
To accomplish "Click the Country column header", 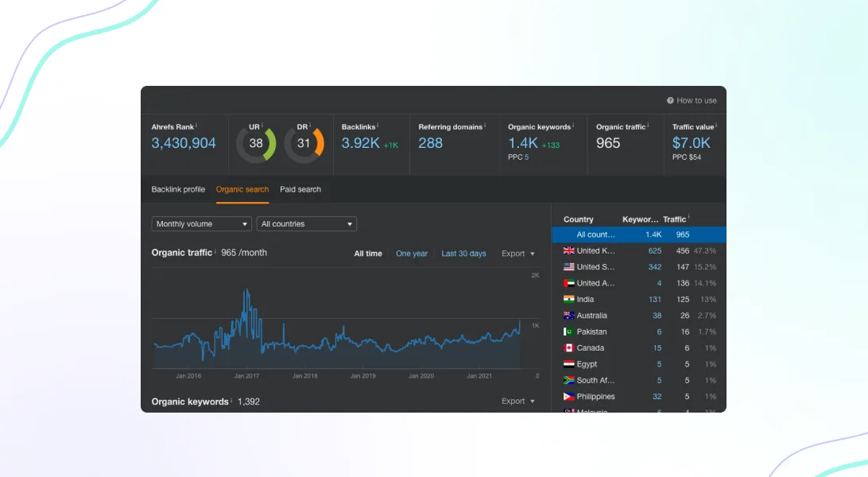I will coord(579,219).
